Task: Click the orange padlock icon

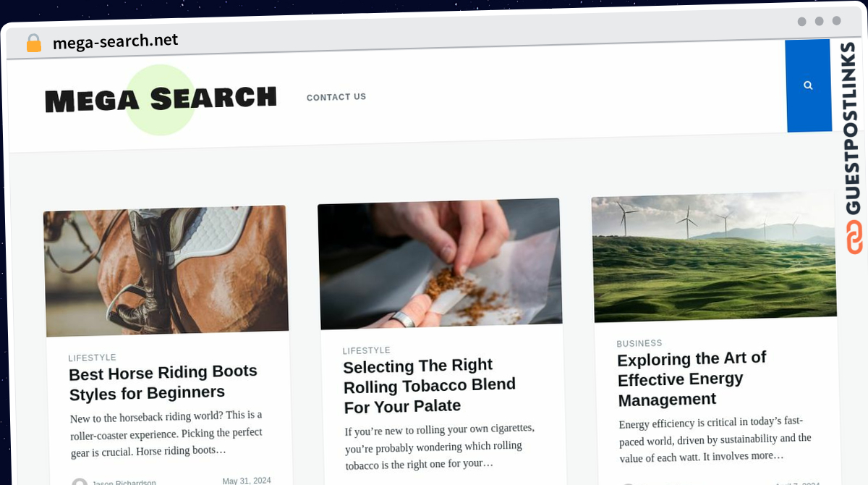Action: (34, 43)
